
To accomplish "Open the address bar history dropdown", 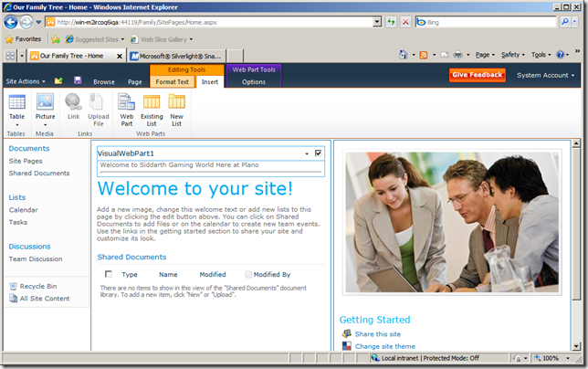I will pos(377,22).
